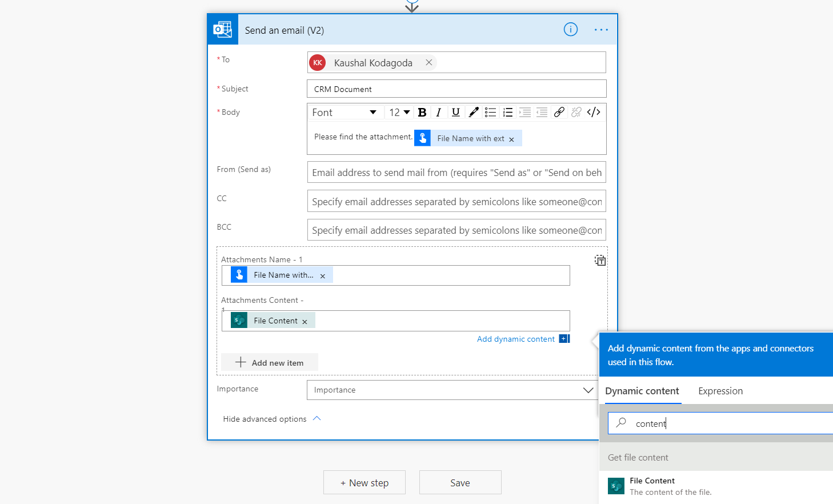The height and width of the screenshot is (504, 833).
Task: Expand the Importance dropdown
Action: point(587,390)
